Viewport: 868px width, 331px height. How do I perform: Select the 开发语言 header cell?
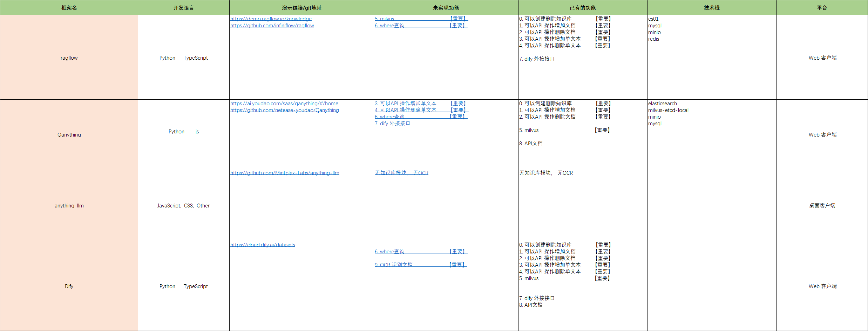[184, 8]
